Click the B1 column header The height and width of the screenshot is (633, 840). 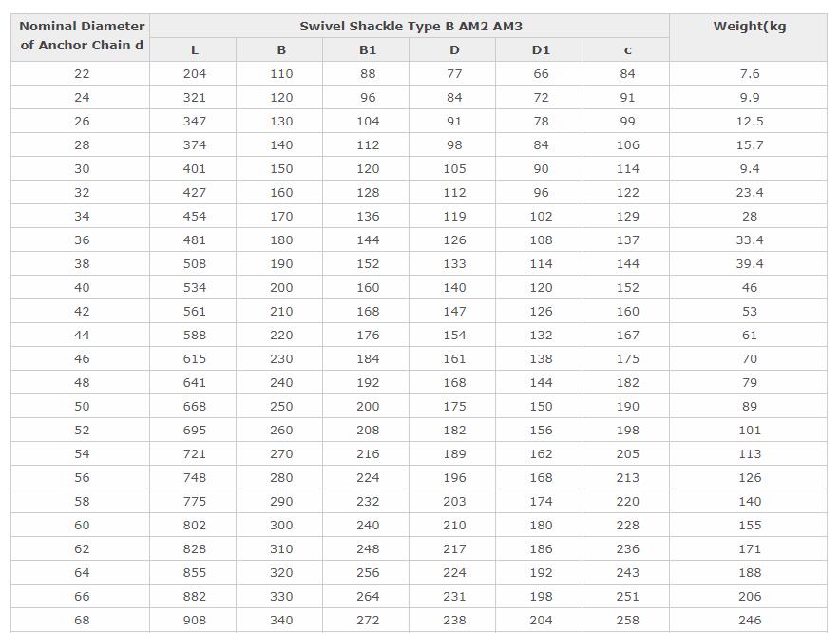367,49
